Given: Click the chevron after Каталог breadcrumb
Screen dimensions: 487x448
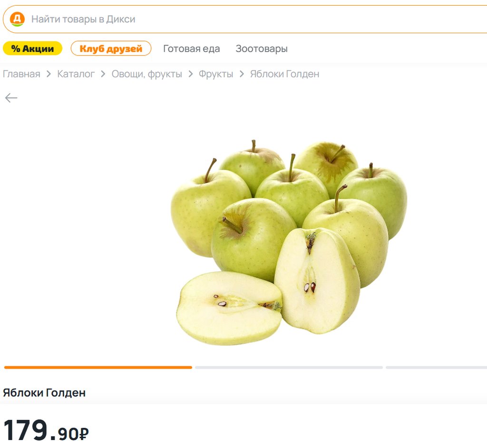Looking at the screenshot, I should [103, 74].
